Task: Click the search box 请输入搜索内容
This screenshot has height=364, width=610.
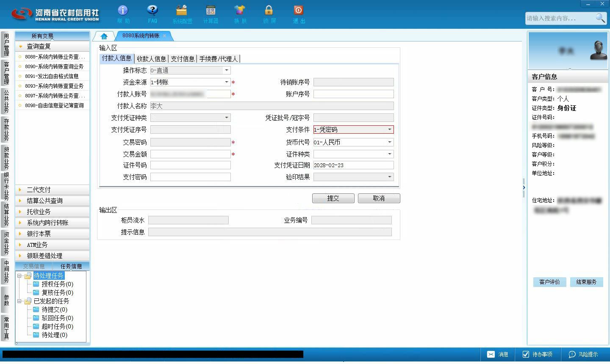Action: tap(559, 18)
